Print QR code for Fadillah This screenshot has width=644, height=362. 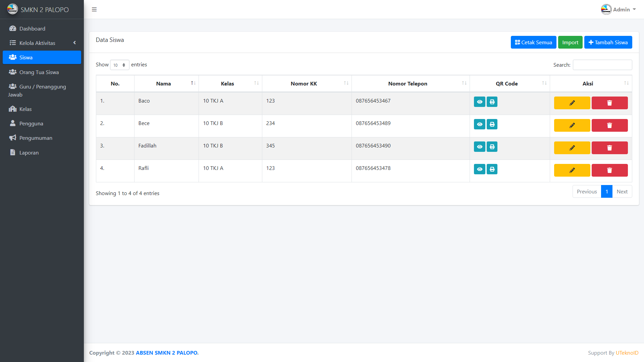[492, 147]
